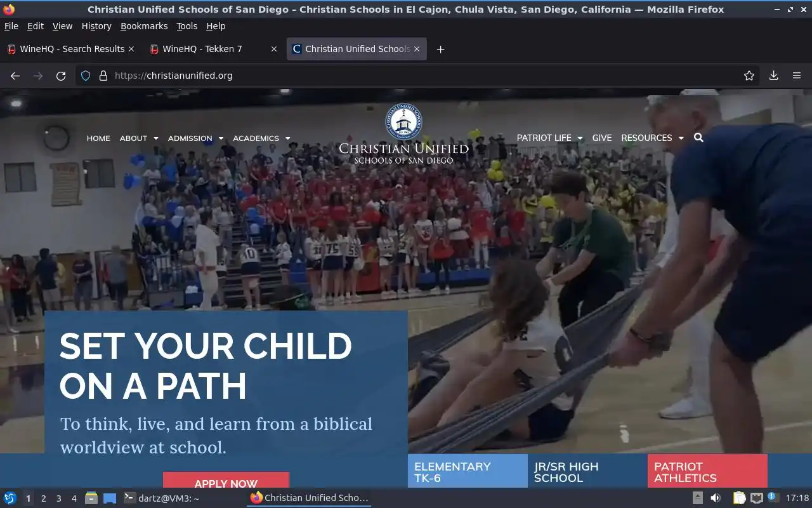The width and height of the screenshot is (812, 508).
Task: Click the removable media eject tray icon
Action: pyautogui.click(x=697, y=498)
